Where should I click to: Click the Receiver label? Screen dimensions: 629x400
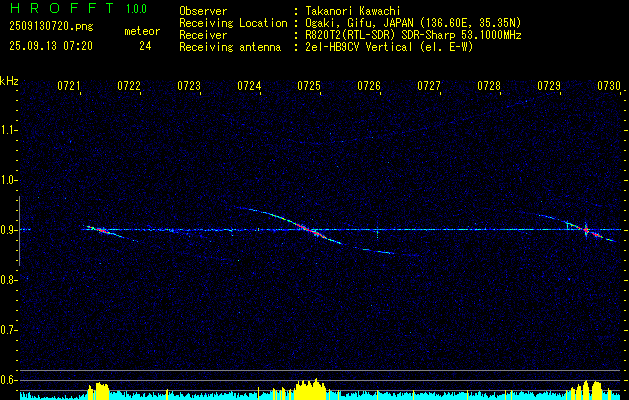click(203, 35)
